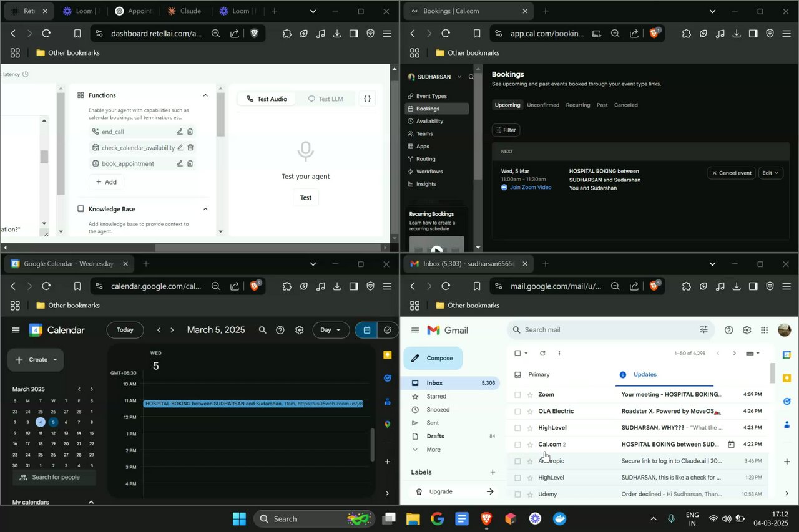This screenshot has height=532, width=799.
Task: Go to previous day in Google Calendar header
Action: coord(159,330)
